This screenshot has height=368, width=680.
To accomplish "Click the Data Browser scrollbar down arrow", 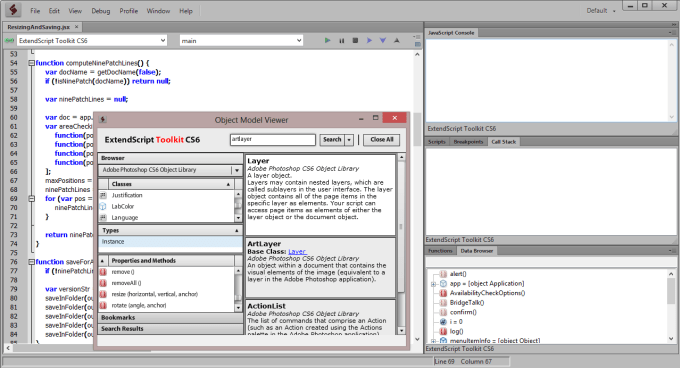I will click(671, 339).
